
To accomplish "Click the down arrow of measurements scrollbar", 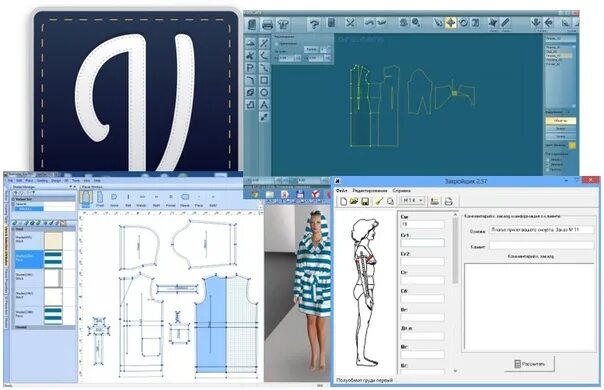I will (455, 371).
